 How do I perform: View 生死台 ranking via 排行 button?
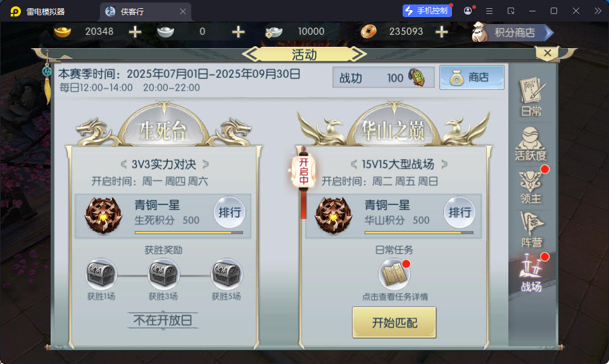click(x=230, y=212)
